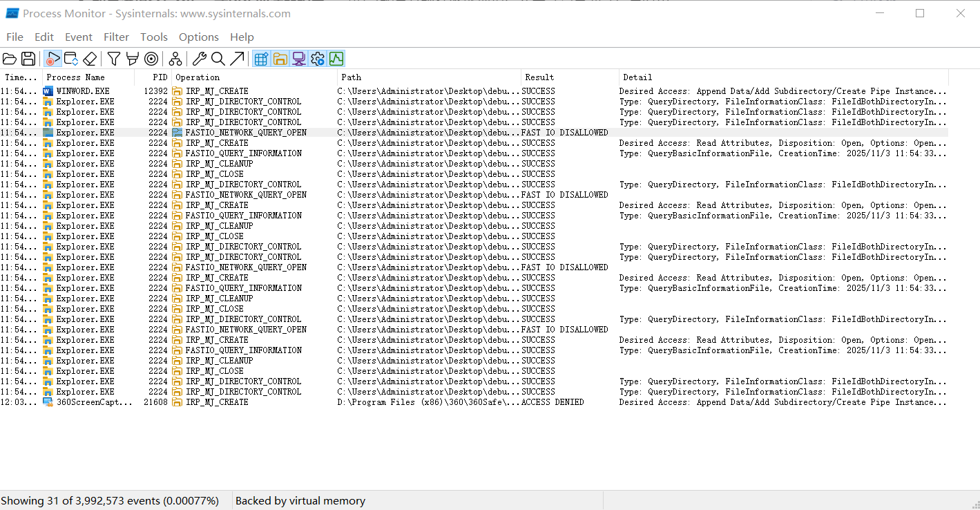The image size is (980, 510).
Task: Toggle event Capture in the toolbar
Action: (x=52, y=59)
